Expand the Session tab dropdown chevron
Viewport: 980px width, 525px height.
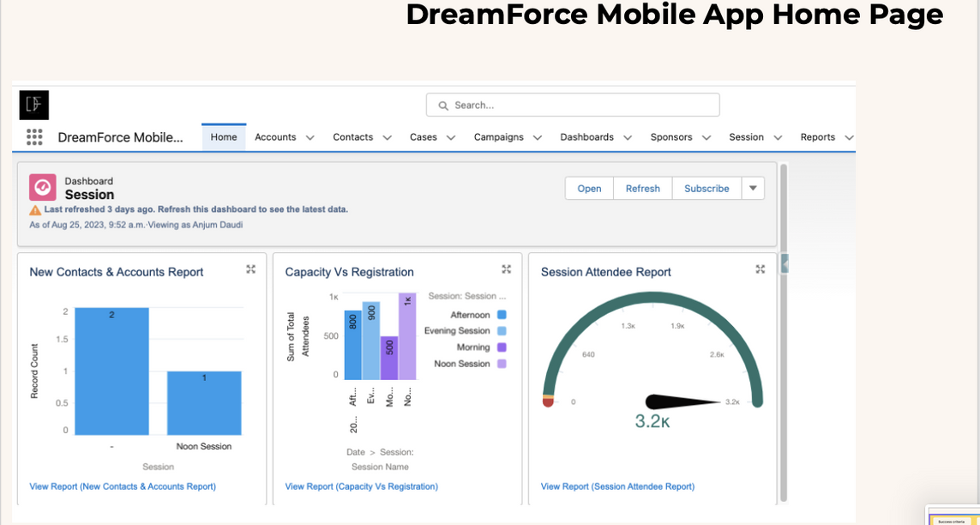point(778,137)
